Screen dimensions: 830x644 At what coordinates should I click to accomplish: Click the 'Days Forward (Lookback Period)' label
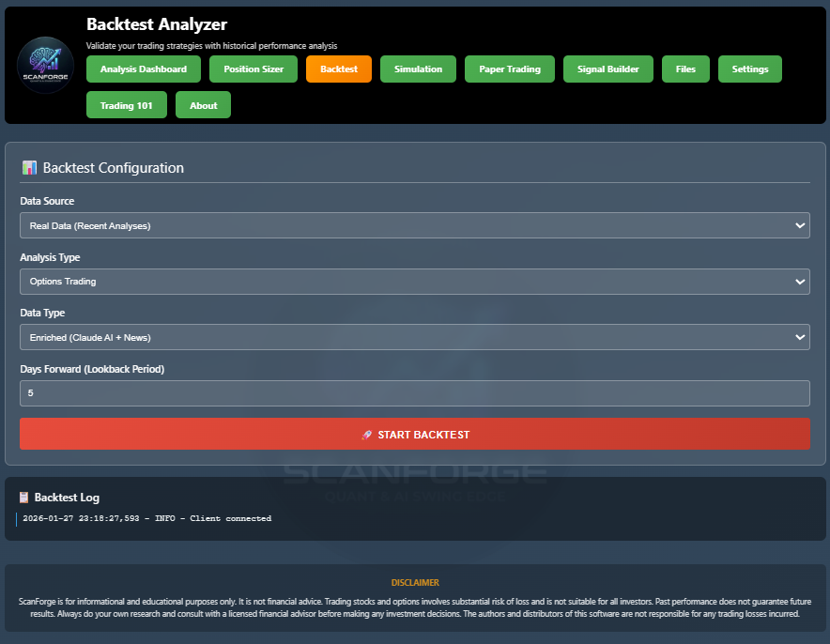coord(92,369)
